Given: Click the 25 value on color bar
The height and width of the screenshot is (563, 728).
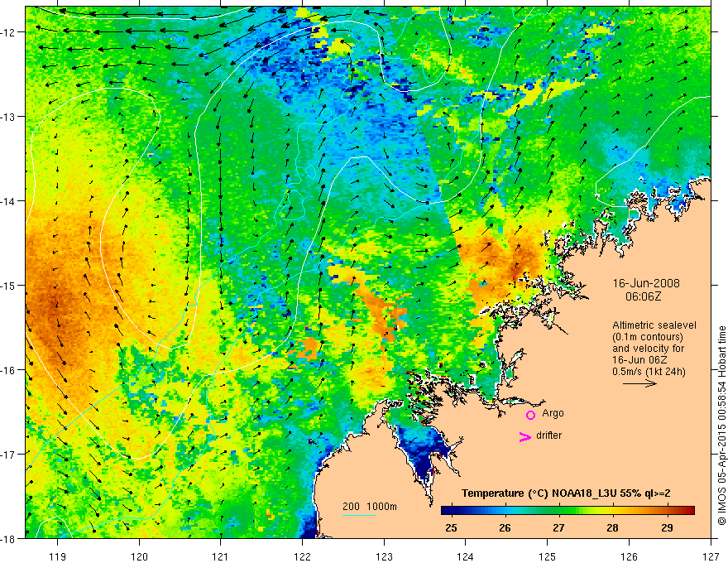Looking at the screenshot, I should pos(451,527).
